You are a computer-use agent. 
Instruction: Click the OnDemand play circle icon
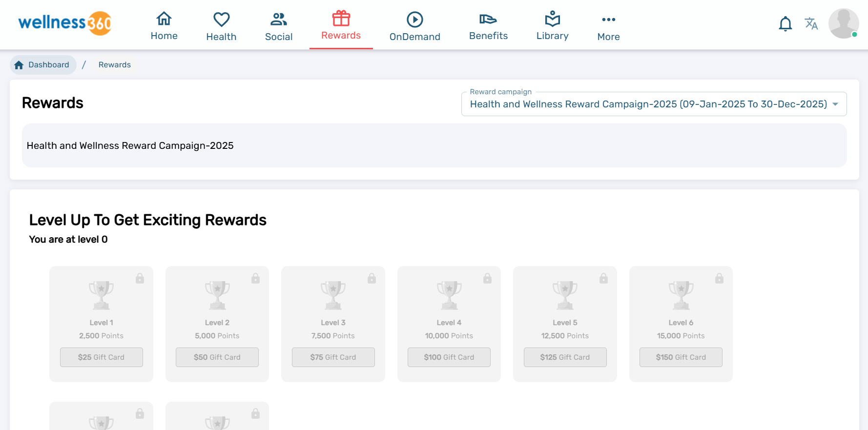(x=415, y=20)
